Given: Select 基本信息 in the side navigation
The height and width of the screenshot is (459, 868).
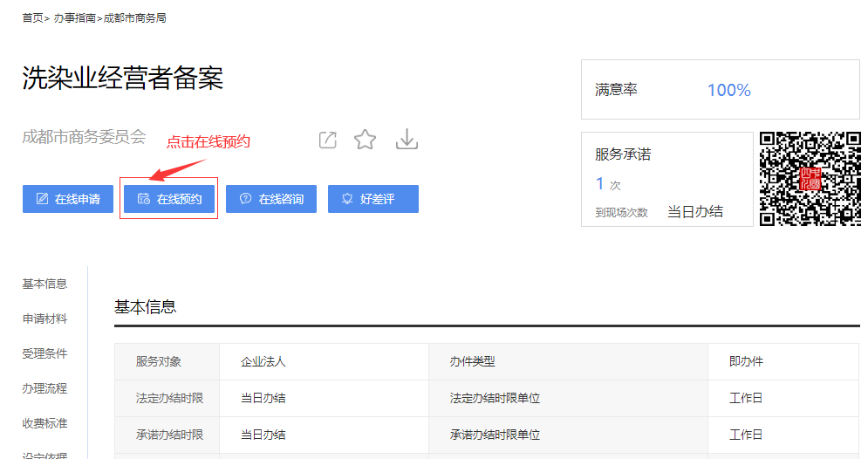Looking at the screenshot, I should pyautogui.click(x=44, y=284).
